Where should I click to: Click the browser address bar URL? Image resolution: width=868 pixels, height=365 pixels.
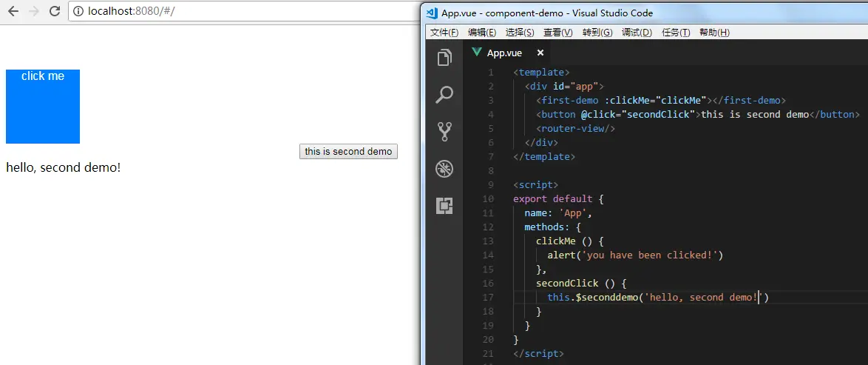tap(131, 11)
